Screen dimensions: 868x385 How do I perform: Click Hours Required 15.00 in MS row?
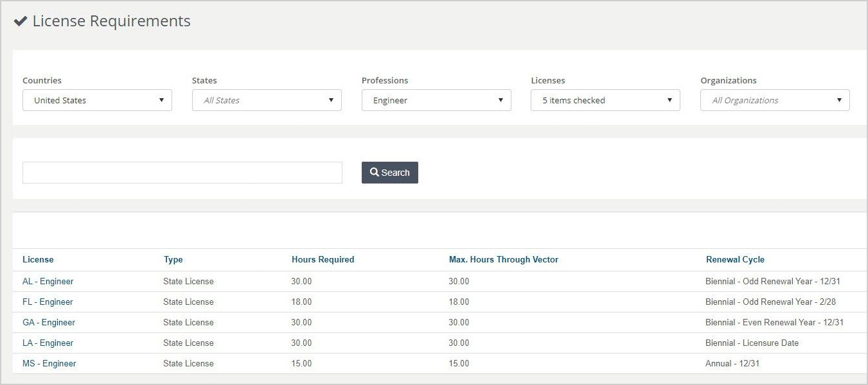(301, 363)
